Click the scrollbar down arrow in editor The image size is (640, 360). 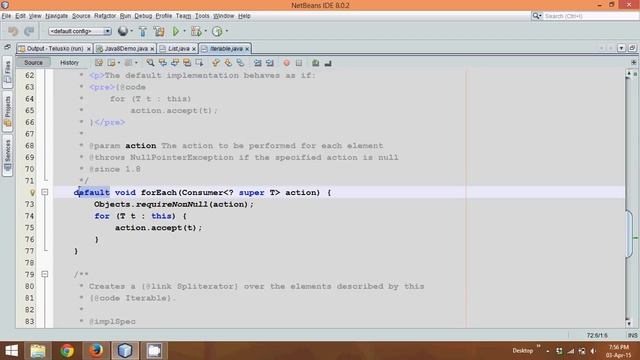click(x=629, y=324)
